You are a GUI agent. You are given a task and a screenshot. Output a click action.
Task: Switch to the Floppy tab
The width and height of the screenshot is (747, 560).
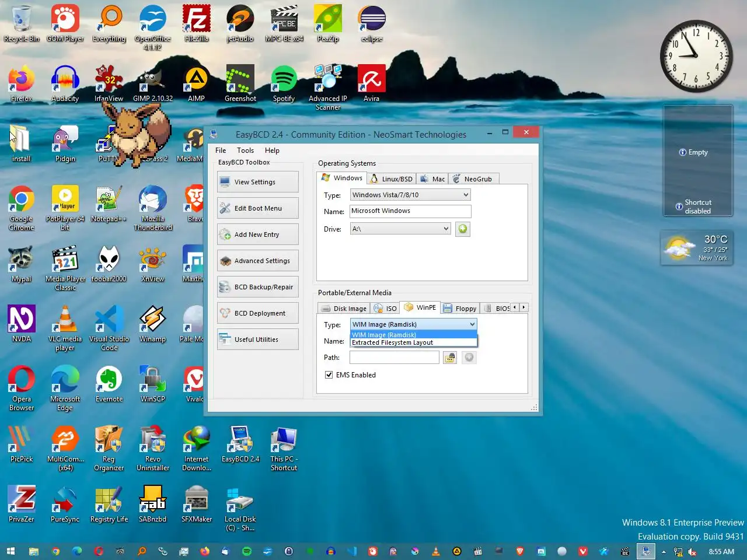click(x=460, y=309)
